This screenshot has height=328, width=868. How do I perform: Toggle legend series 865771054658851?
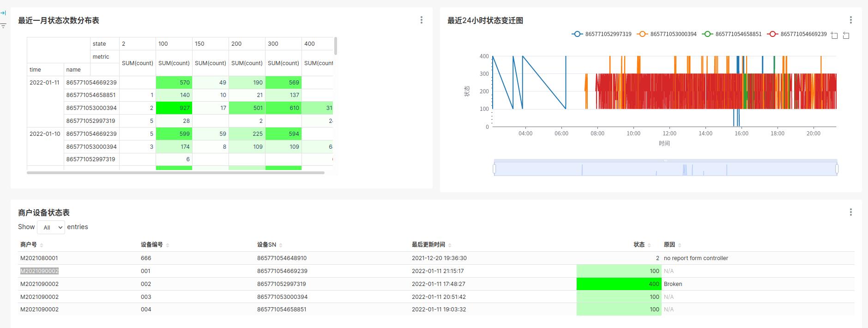coord(732,34)
